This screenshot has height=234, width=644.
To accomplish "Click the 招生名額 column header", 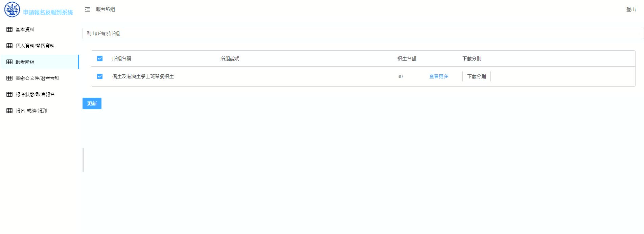I will [x=407, y=59].
